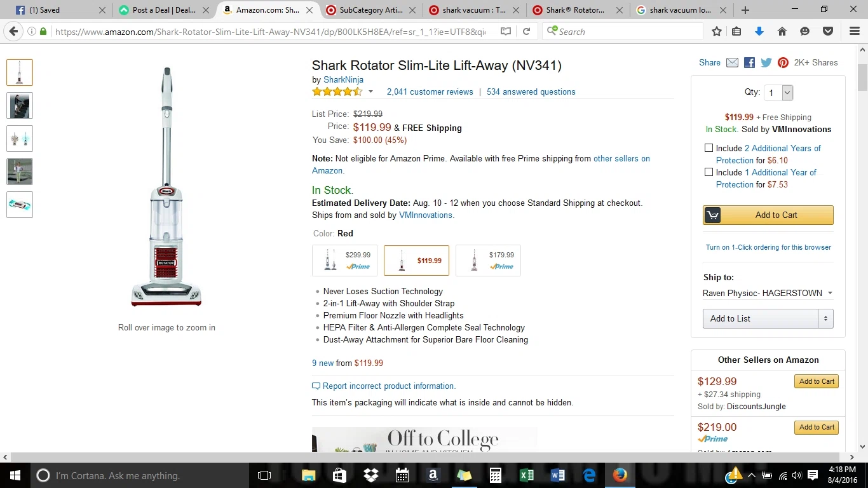
Task: Select the $299.99 color option swatch
Action: 344,261
